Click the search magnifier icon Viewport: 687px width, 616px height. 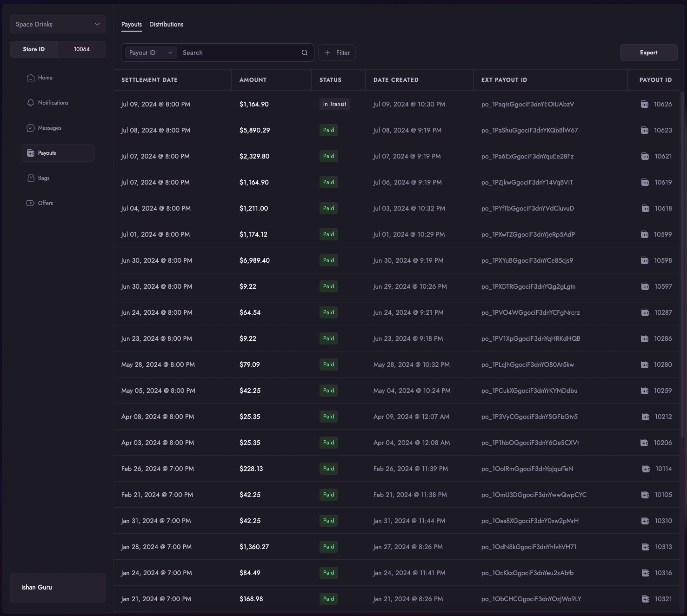(x=305, y=53)
